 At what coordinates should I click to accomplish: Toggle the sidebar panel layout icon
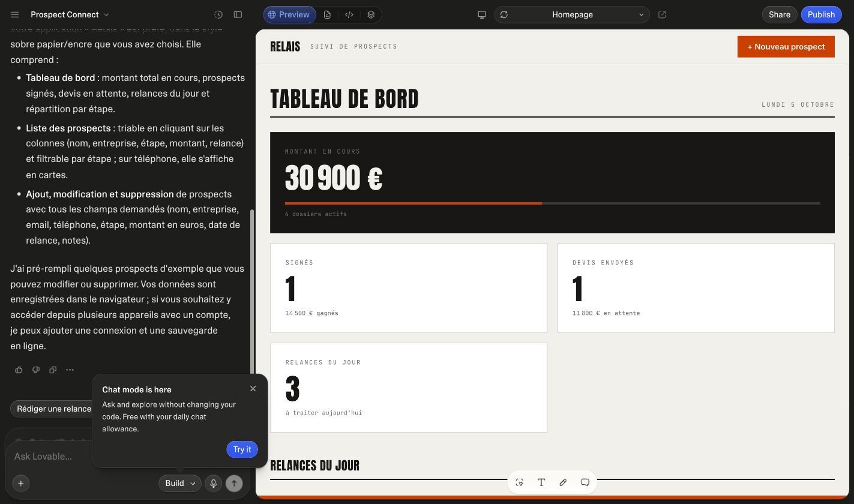coord(238,14)
